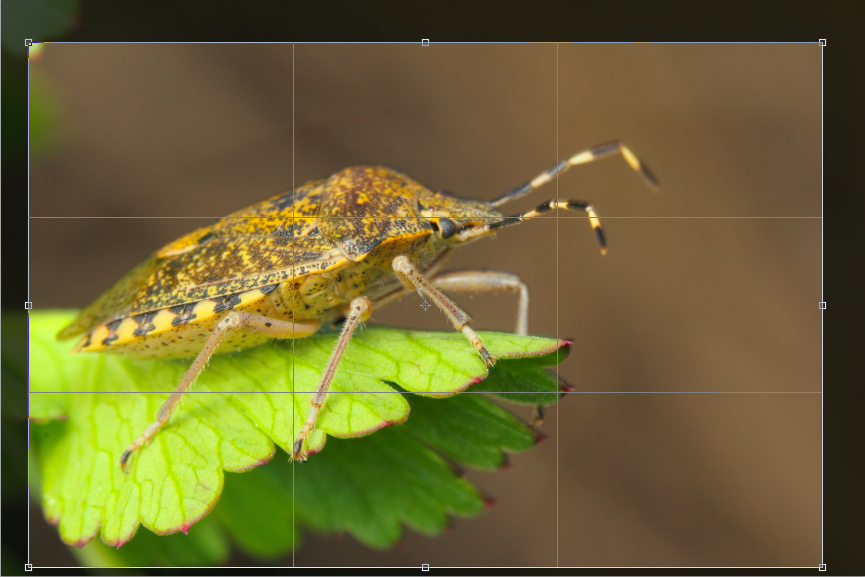Image resolution: width=865 pixels, height=577 pixels.
Task: Click the top-right crop corner handle
Action: 823,42
